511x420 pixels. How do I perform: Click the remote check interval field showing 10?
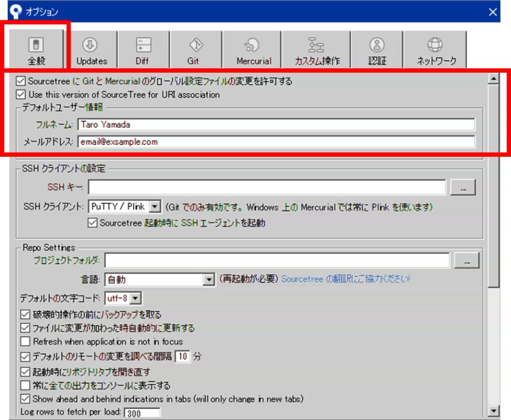pyautogui.click(x=182, y=356)
